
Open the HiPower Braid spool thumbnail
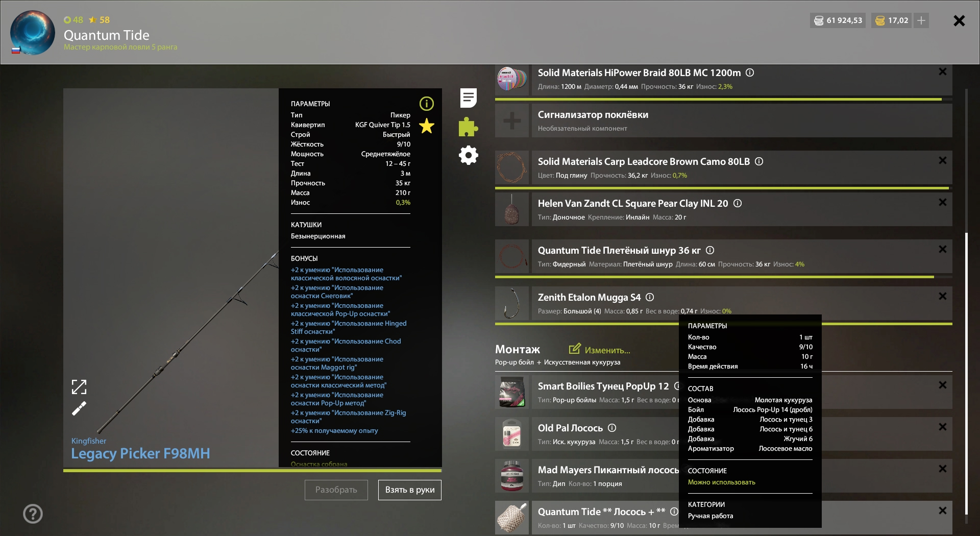coord(512,78)
